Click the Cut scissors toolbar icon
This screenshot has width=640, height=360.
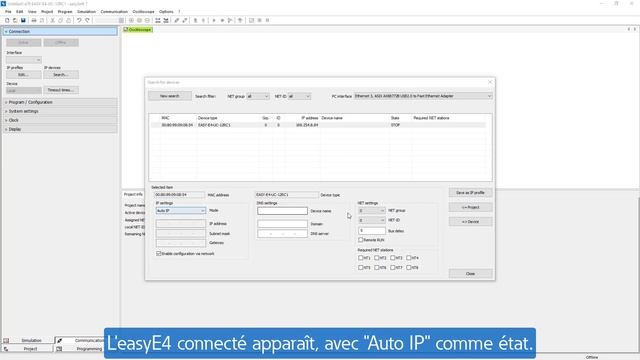click(x=53, y=20)
